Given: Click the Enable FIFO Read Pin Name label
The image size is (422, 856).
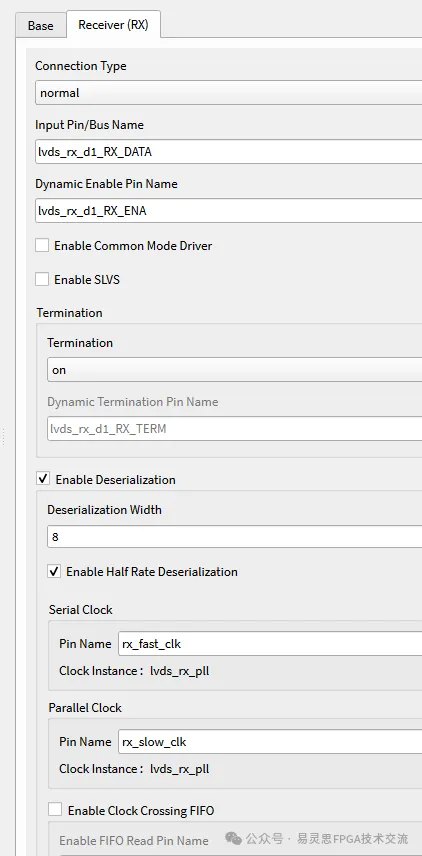Looking at the screenshot, I should click(x=134, y=841).
